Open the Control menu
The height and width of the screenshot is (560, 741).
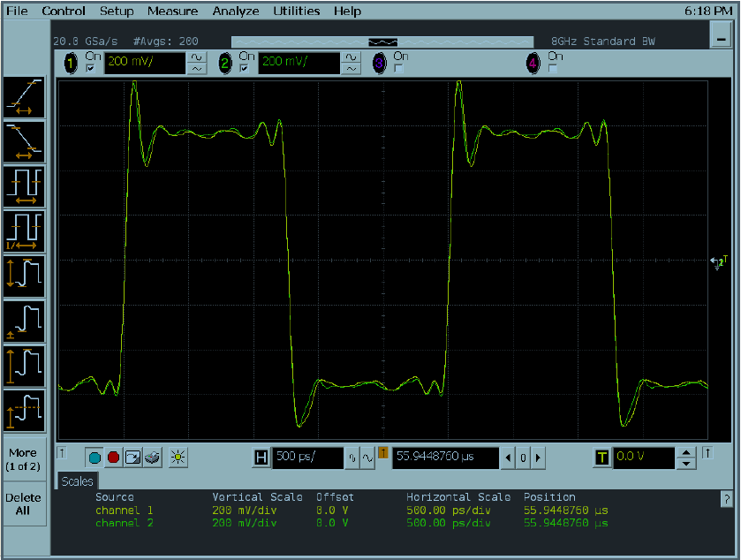click(64, 11)
